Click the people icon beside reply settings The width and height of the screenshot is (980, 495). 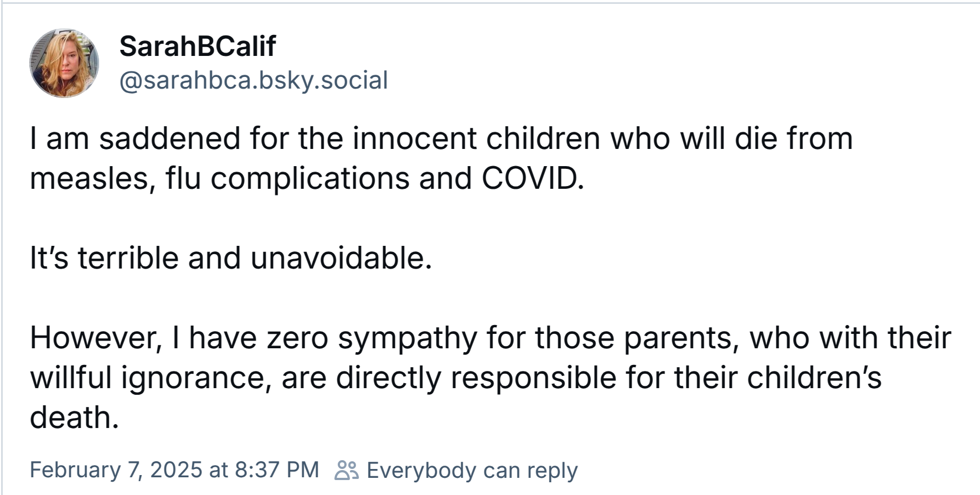click(347, 470)
